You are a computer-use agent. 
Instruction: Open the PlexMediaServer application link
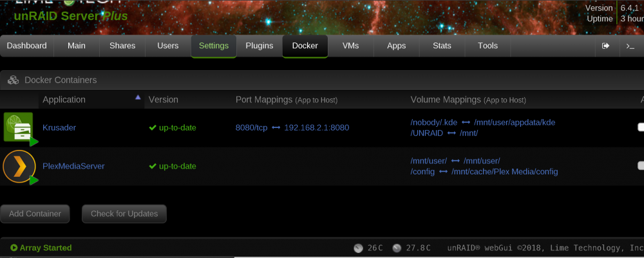pos(73,166)
